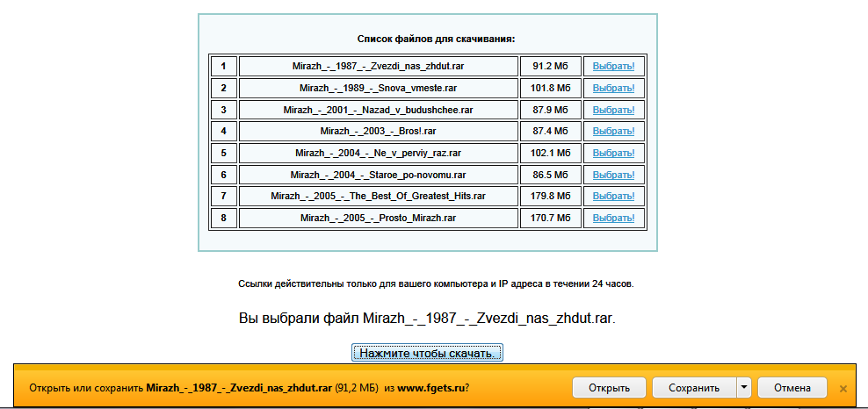The height and width of the screenshot is (409, 868).
Task: Select Выбрать! beside Prosto_Mirazh.rar
Action: pos(613,218)
